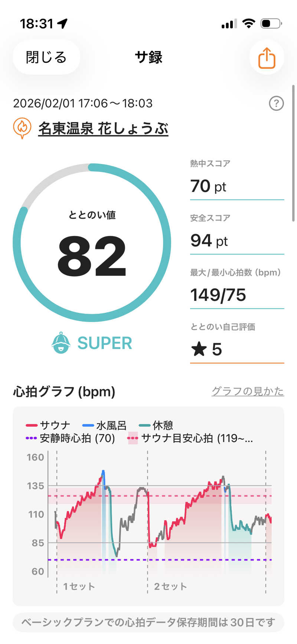Tap the ととのい値 82 circular gauge
Viewport: 297px width, 644px height.
coord(92,242)
